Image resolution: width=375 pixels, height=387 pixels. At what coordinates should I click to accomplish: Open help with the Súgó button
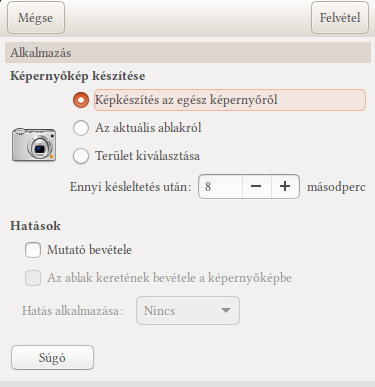52,358
